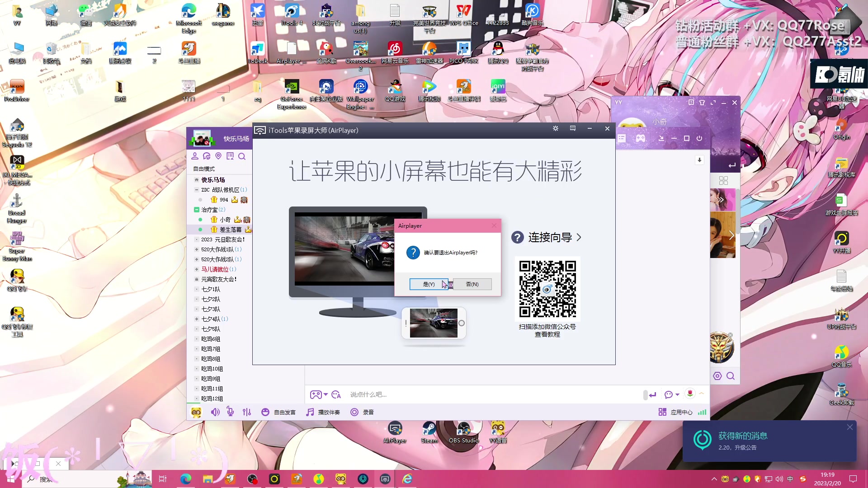Click the network signal bars icon in YY bottom bar
The width and height of the screenshot is (868, 488).
click(702, 412)
